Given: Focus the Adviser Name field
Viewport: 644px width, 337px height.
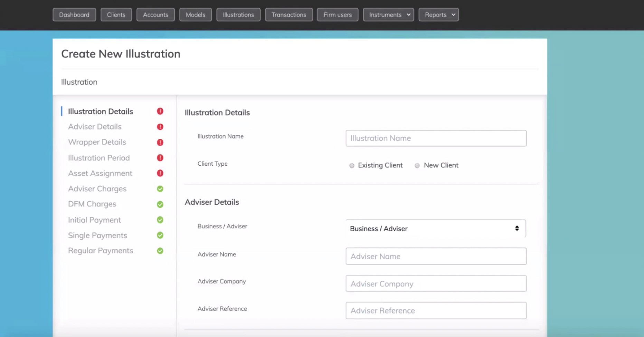Looking at the screenshot, I should click(x=436, y=256).
